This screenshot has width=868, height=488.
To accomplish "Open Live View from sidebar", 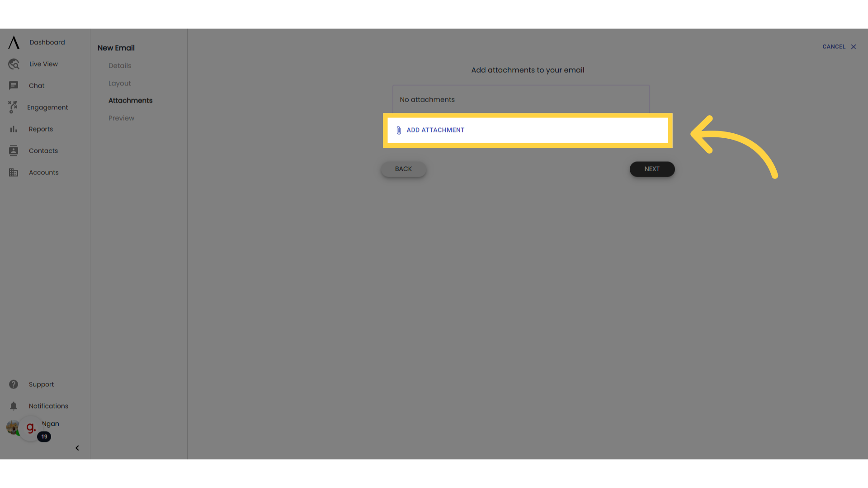I will point(43,64).
